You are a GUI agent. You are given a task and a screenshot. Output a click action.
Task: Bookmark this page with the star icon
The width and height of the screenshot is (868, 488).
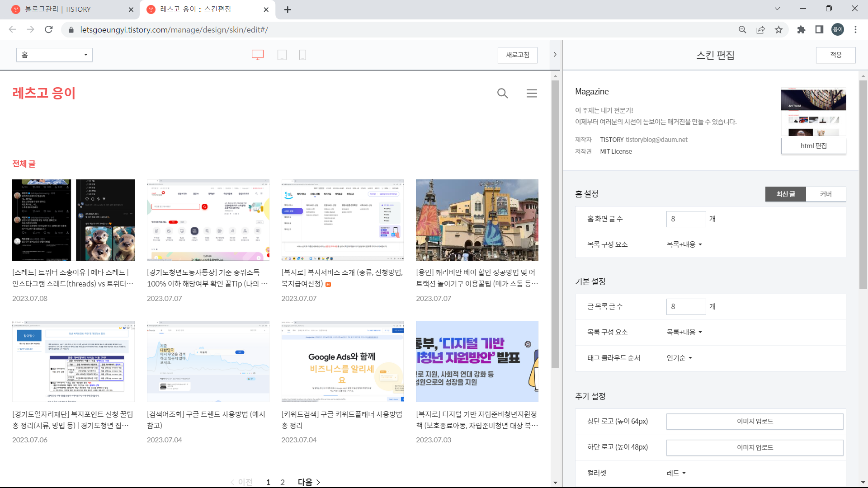point(778,29)
